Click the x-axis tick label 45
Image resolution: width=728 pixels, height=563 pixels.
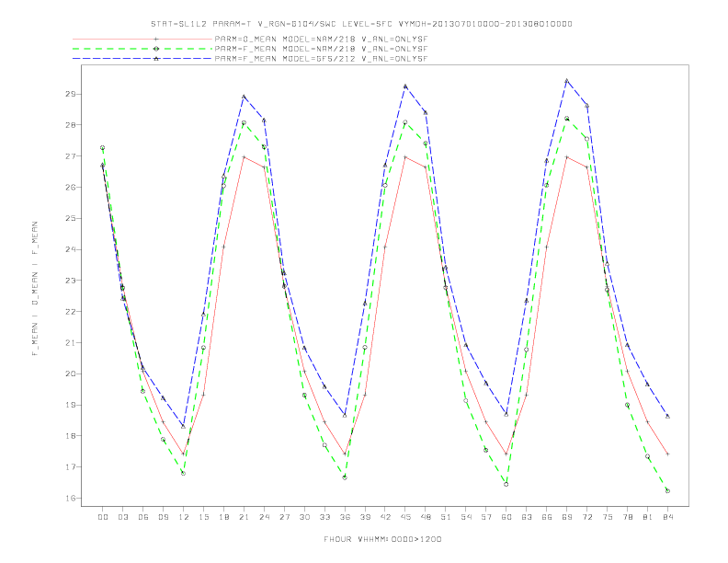coord(405,517)
